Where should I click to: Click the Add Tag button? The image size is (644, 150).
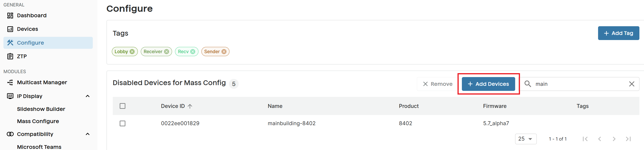[x=618, y=33]
